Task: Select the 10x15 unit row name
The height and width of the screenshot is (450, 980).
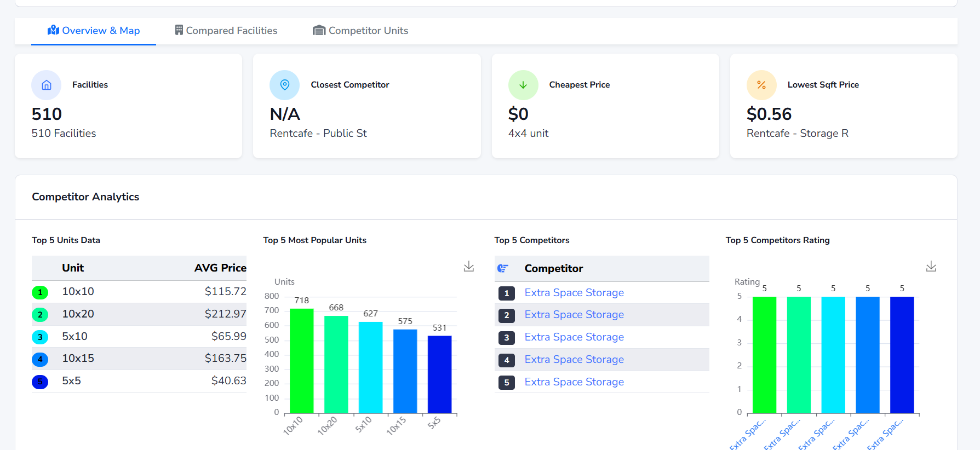Action: pyautogui.click(x=78, y=358)
